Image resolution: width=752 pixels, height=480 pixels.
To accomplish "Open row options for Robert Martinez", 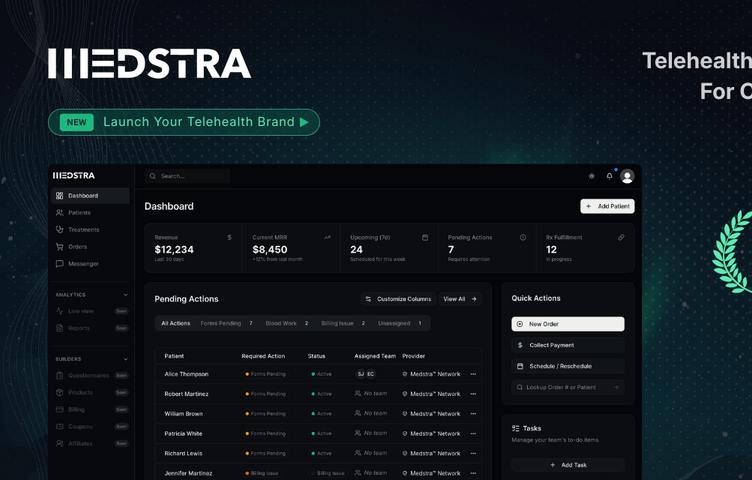I will [x=473, y=394].
